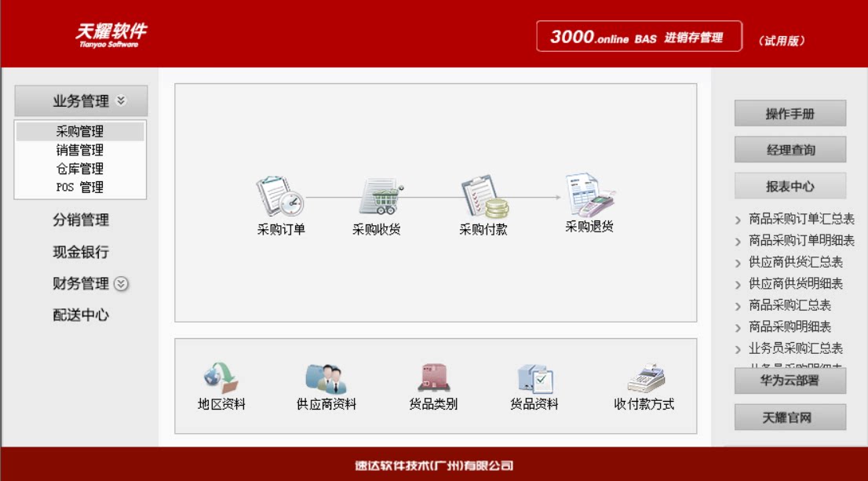Viewport: 868px width, 481px height.
Task: Open the 采购订单 purchase order icon
Action: [279, 196]
